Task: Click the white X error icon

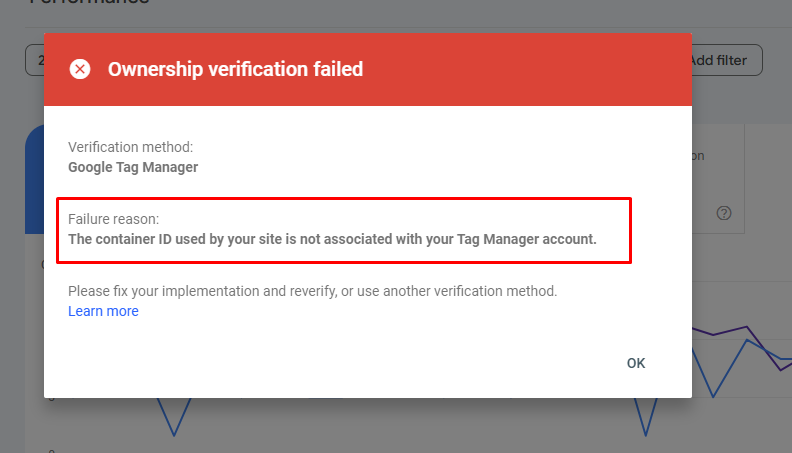Action: point(80,69)
